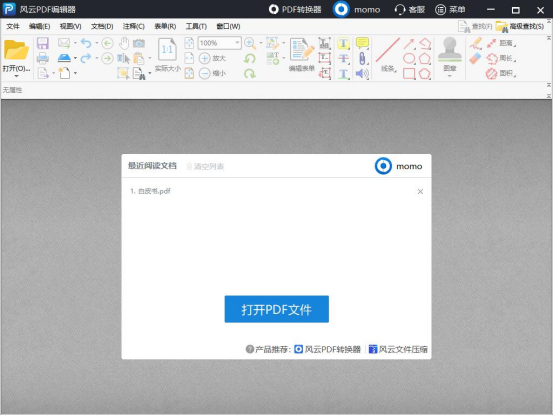Click the blue Scanner icon
Image resolution: width=553 pixels, height=415 pixels.
[64, 58]
